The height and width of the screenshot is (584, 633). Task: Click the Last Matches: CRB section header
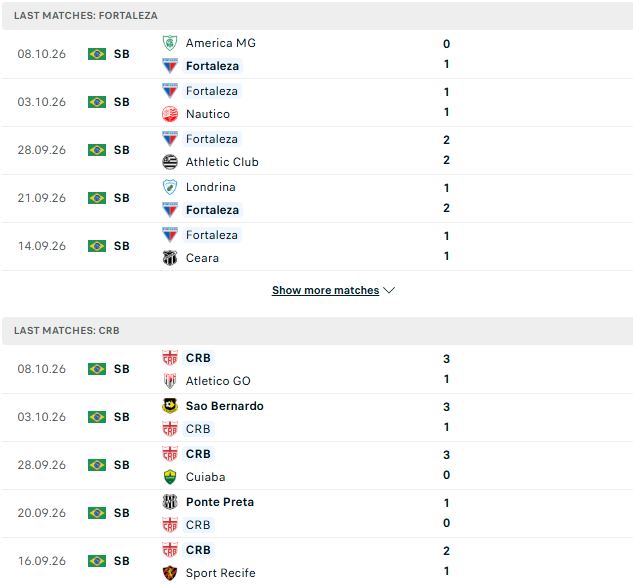[x=317, y=331]
